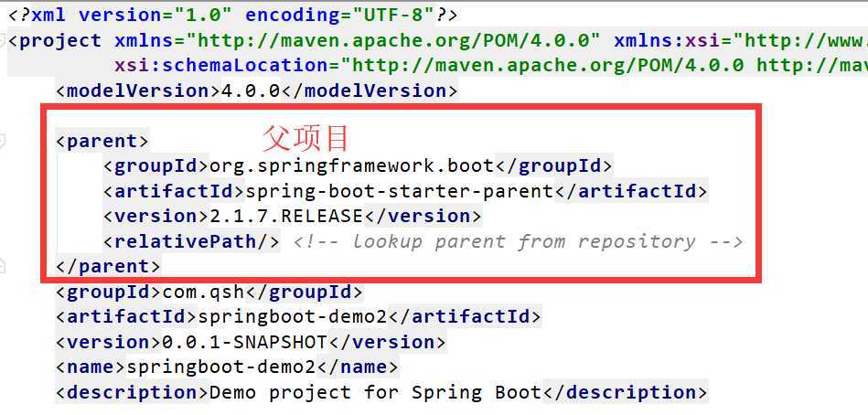
Task: Click 'springboot-demo2' in the artifactId line
Action: pos(293,316)
